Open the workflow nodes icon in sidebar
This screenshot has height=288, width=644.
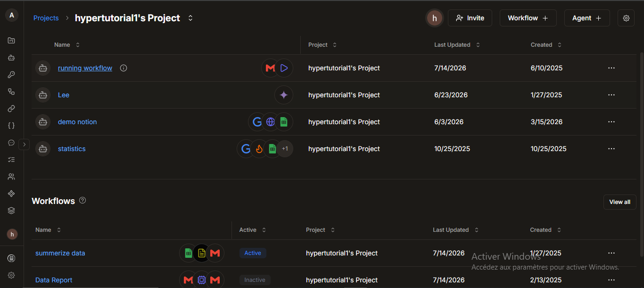pyautogui.click(x=11, y=92)
